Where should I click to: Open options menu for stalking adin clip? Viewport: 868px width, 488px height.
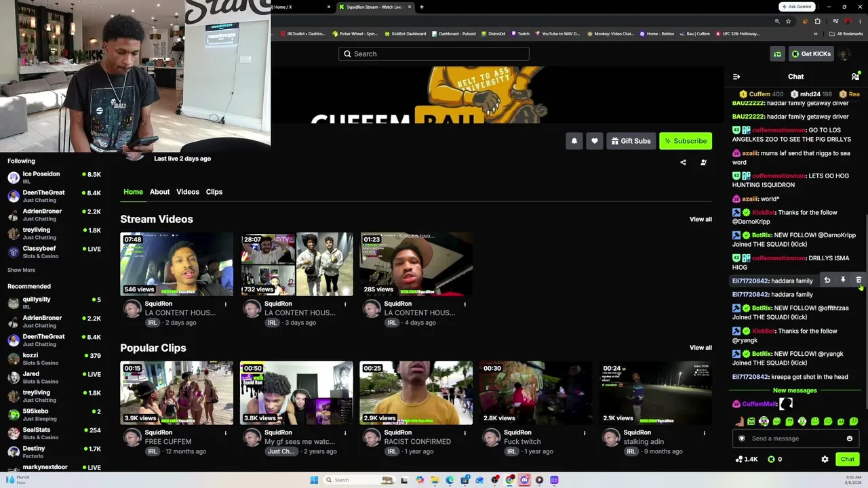705,433
